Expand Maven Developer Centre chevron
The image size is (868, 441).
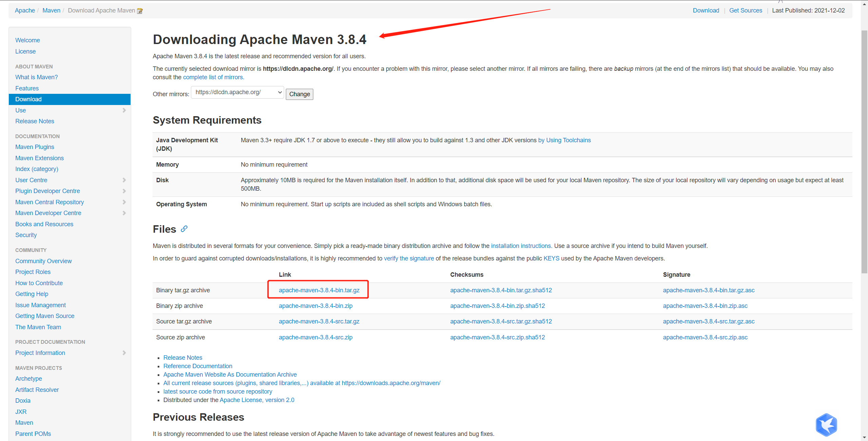pyautogui.click(x=124, y=213)
